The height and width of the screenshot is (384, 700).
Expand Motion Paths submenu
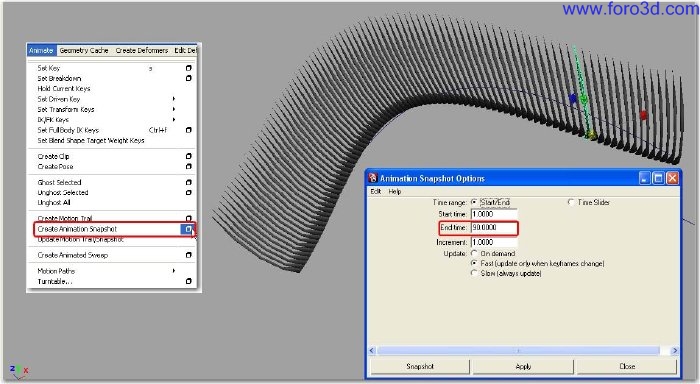pos(174,271)
